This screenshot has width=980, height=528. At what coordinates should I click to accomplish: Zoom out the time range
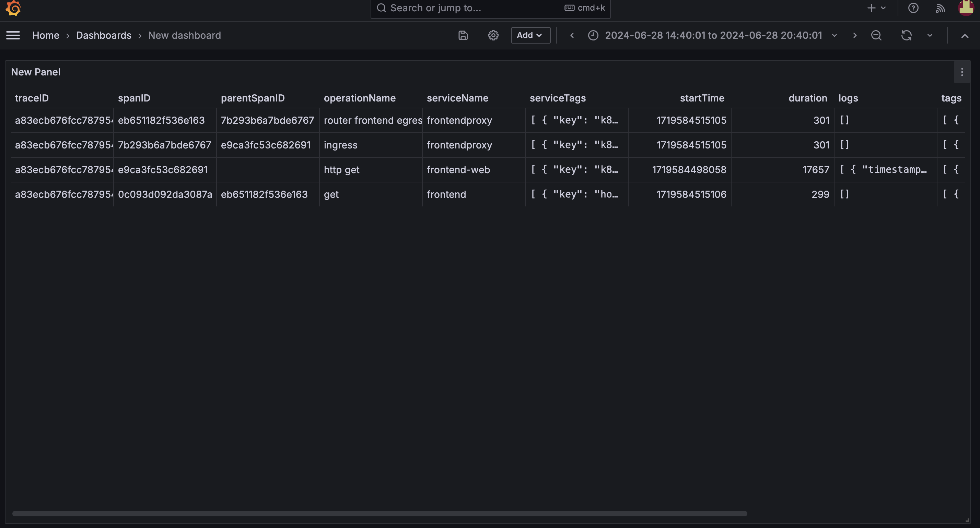coord(876,35)
